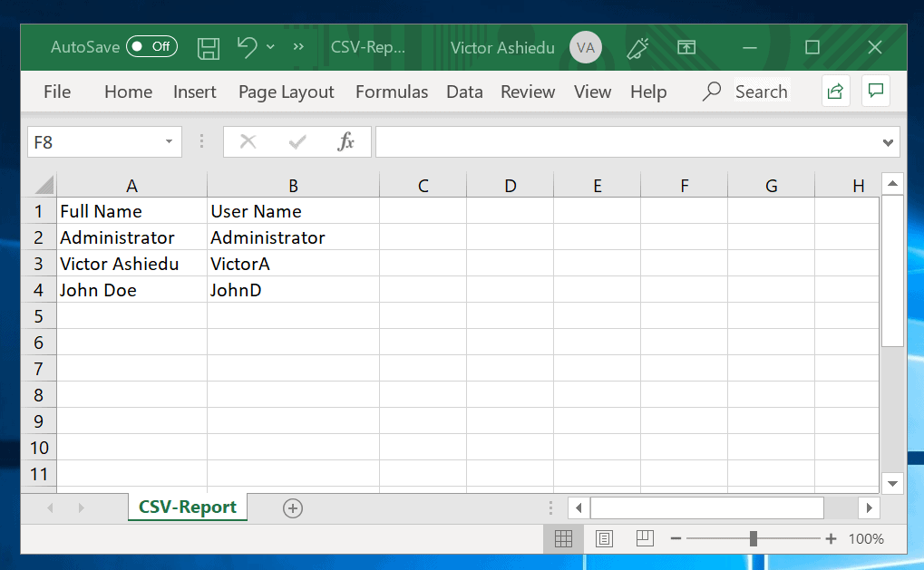
Task: Open the Comments panel icon
Action: point(875,92)
